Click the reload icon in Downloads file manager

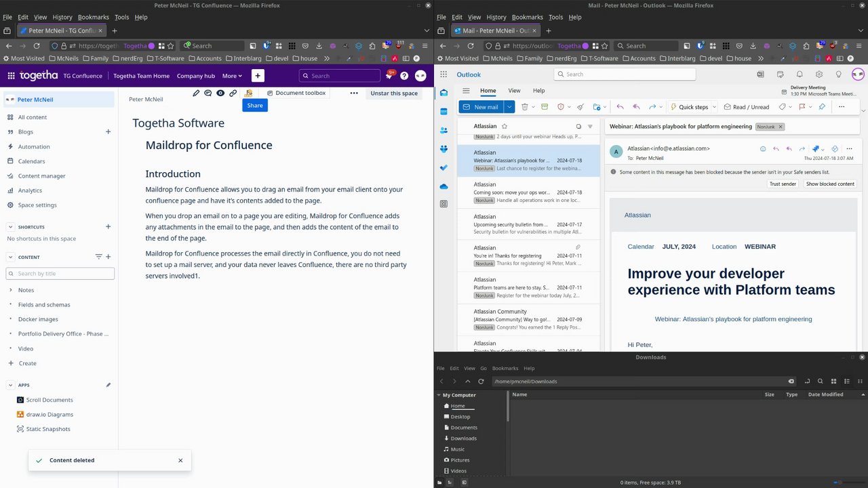(x=481, y=382)
